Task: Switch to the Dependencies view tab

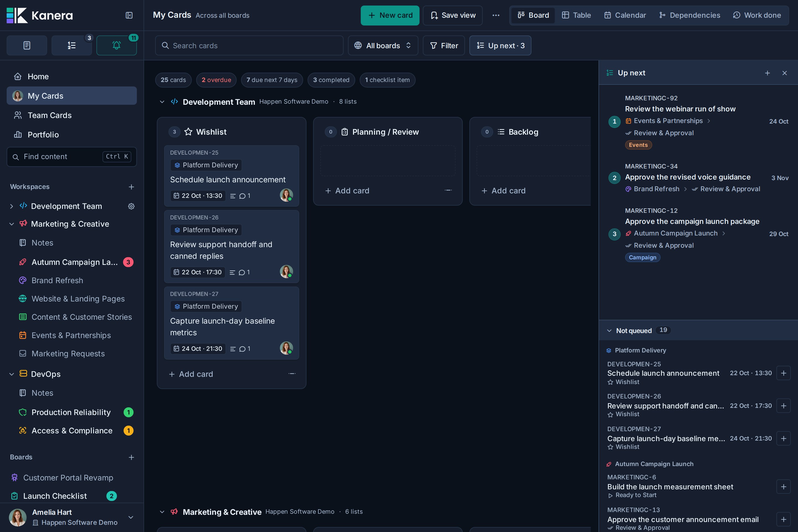Action: [689, 15]
